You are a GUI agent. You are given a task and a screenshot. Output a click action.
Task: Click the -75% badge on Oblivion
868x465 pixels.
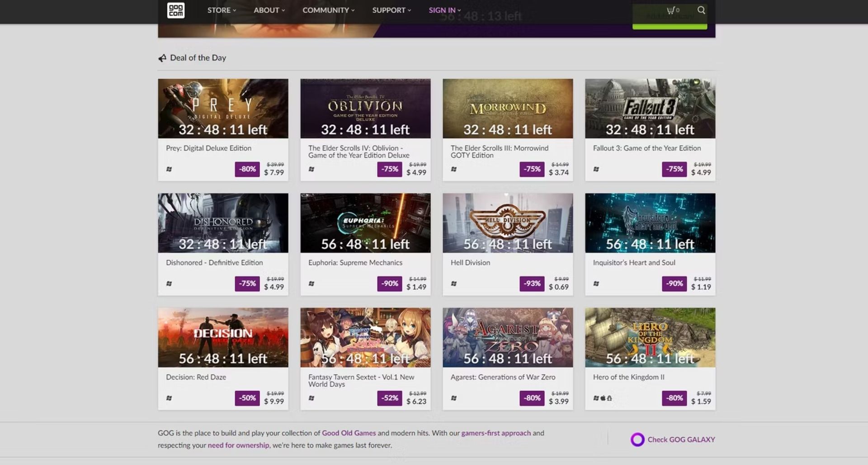[390, 169]
